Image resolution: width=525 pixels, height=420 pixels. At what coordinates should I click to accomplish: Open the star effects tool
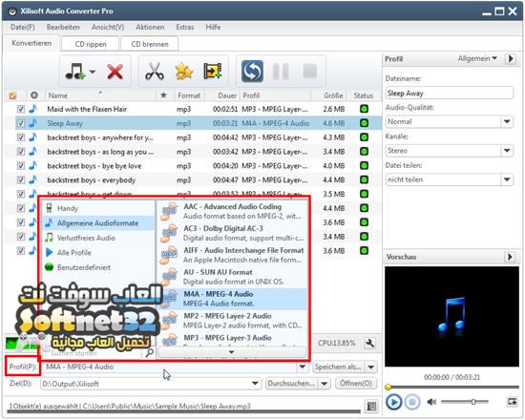(x=184, y=72)
